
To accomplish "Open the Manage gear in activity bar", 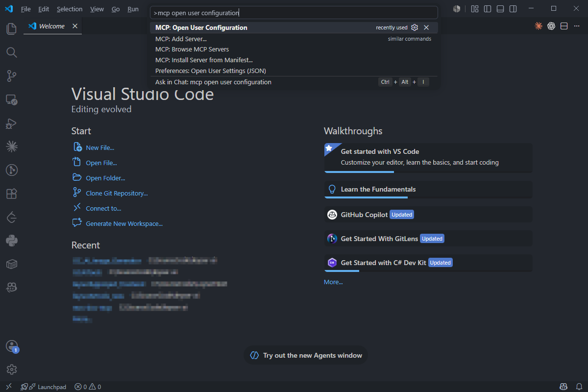I will [11, 369].
